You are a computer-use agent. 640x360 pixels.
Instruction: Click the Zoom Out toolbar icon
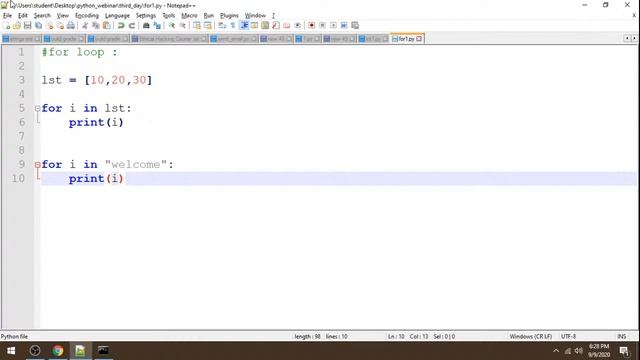(x=182, y=25)
